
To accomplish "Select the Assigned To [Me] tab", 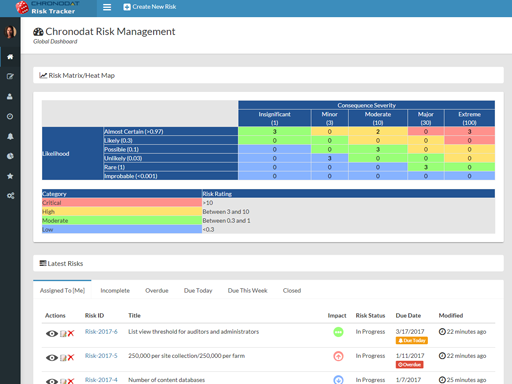I will click(62, 290).
